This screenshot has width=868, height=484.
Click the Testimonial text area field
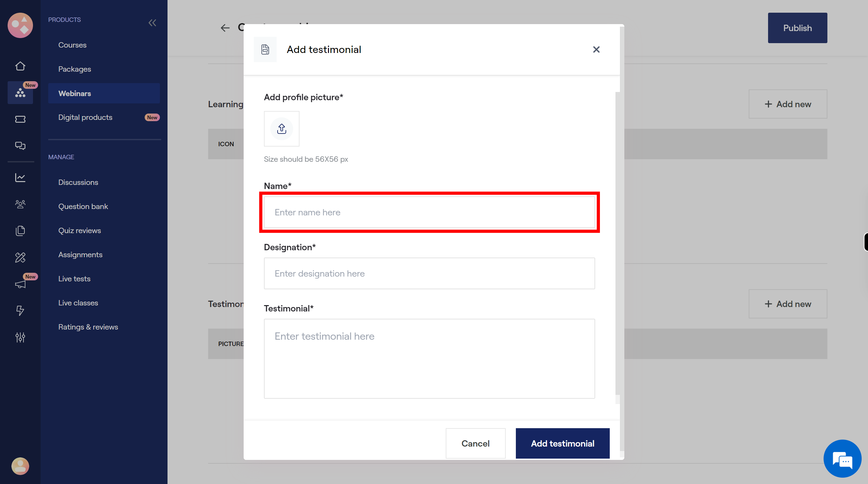point(429,358)
